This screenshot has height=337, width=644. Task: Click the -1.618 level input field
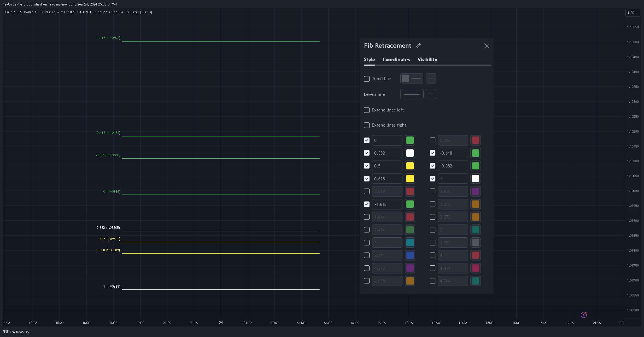click(387, 204)
